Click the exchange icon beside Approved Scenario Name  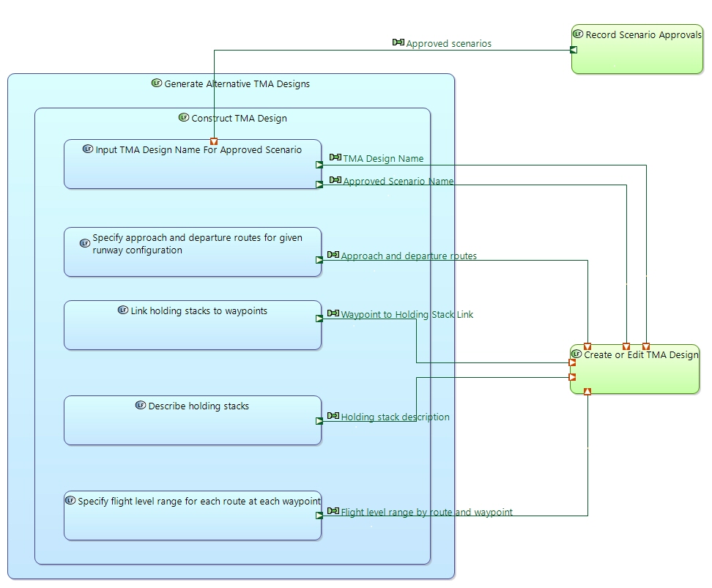(335, 180)
